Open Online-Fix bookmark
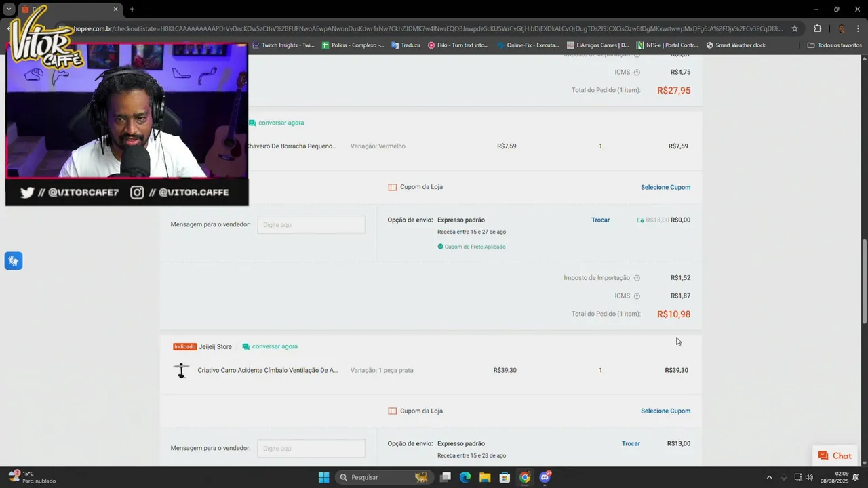 (528, 45)
